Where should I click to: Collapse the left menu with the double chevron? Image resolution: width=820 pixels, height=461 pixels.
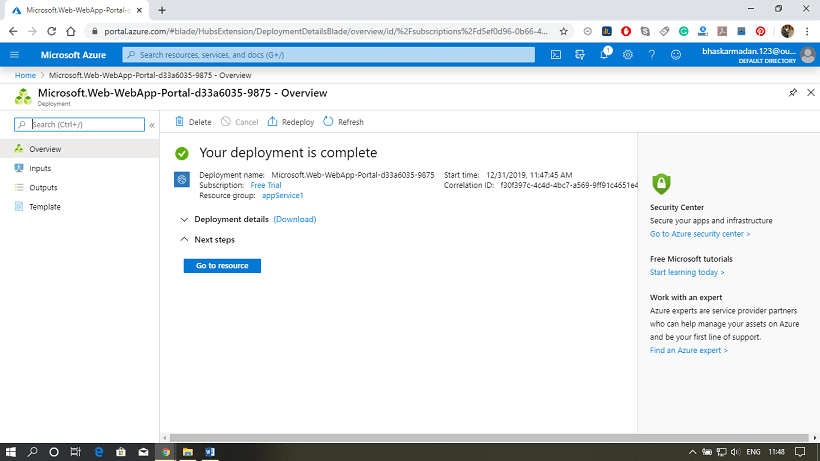coord(152,125)
